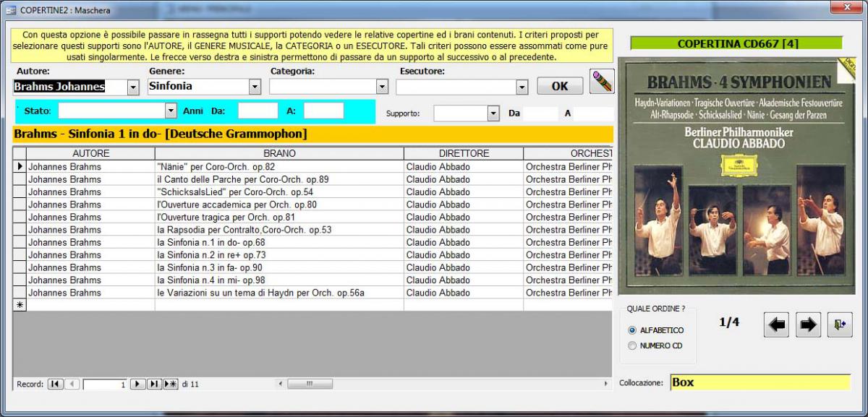Click the Supporto Da input field
868x417 pixels.
[x=541, y=113]
